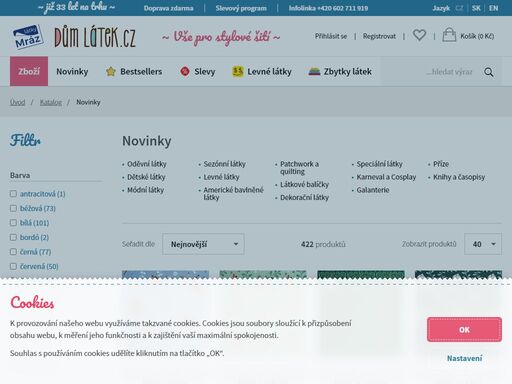This screenshot has height=384, width=512.
Task: Click the Zbytky látek fabric stack icon
Action: click(314, 71)
